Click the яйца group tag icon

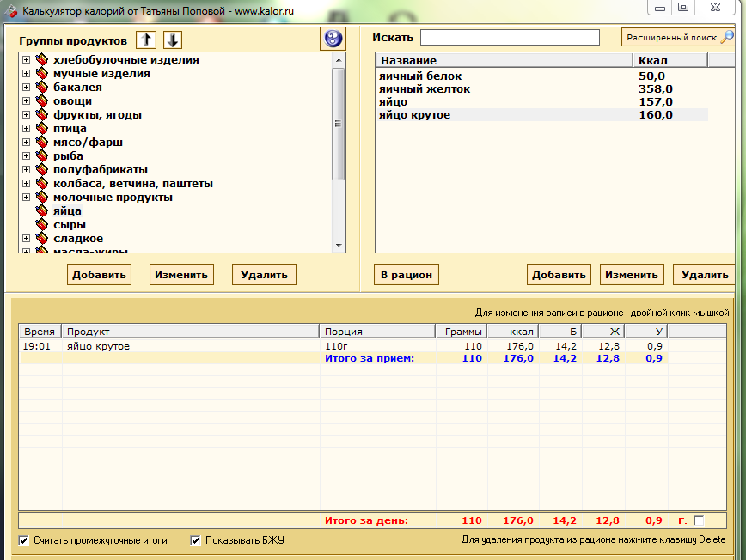coord(41,211)
